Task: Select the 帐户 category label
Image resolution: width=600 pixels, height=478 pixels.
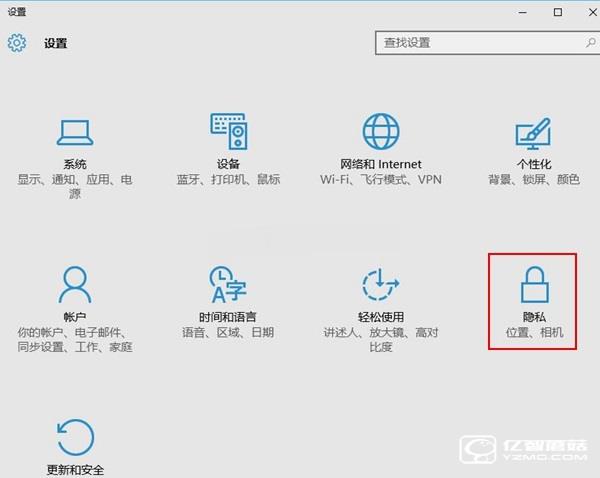Action: click(75, 317)
